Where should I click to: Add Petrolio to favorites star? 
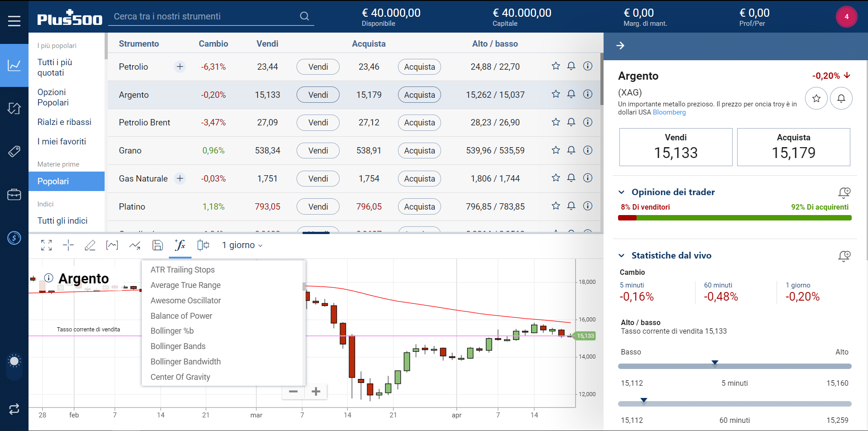tap(556, 66)
